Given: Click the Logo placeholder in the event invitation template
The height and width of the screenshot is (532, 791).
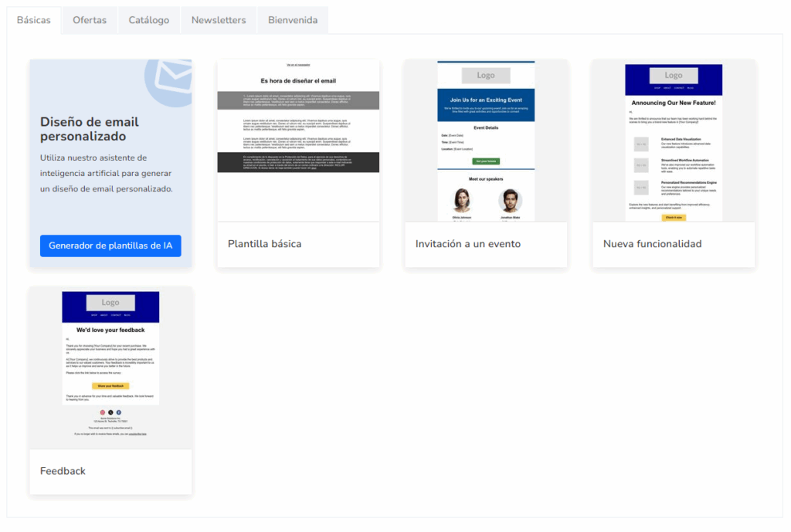Looking at the screenshot, I should (485, 74).
